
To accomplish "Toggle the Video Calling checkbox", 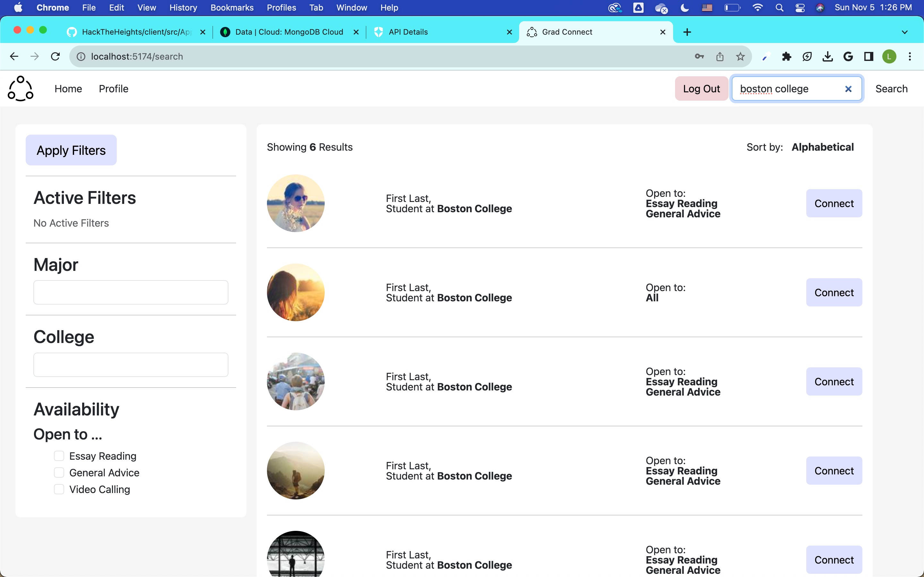I will coord(59,489).
